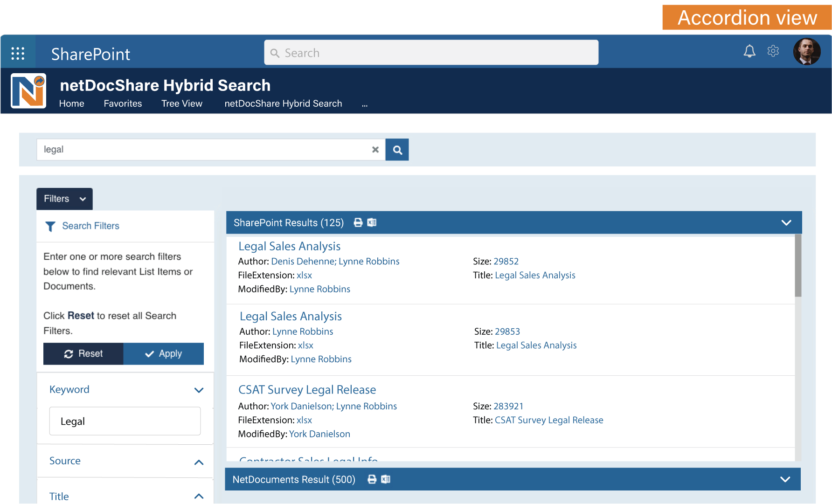
Task: Click the Reset filters button
Action: [x=83, y=354]
